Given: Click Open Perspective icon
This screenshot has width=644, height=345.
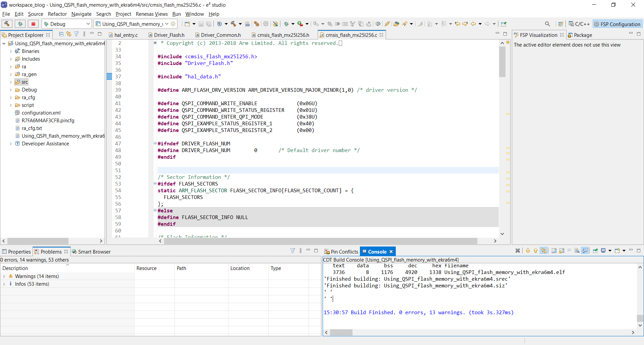Looking at the screenshot, I should (x=560, y=24).
